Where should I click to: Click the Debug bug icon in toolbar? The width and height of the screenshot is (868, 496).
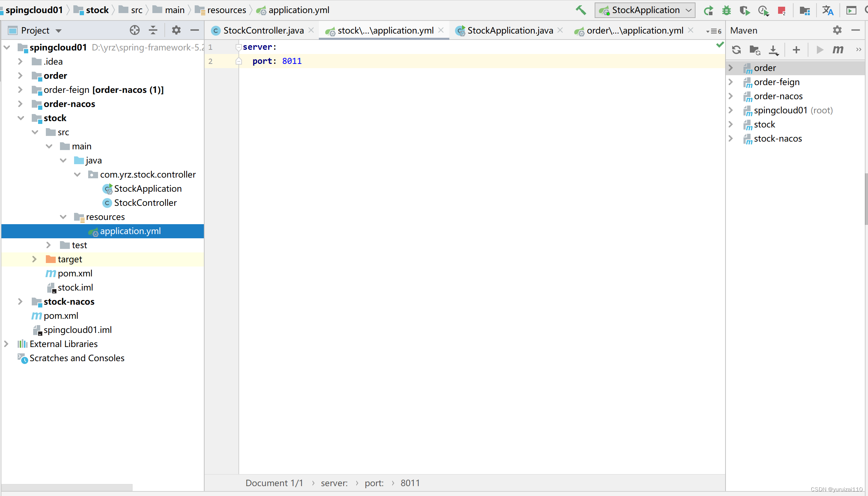pyautogui.click(x=726, y=11)
